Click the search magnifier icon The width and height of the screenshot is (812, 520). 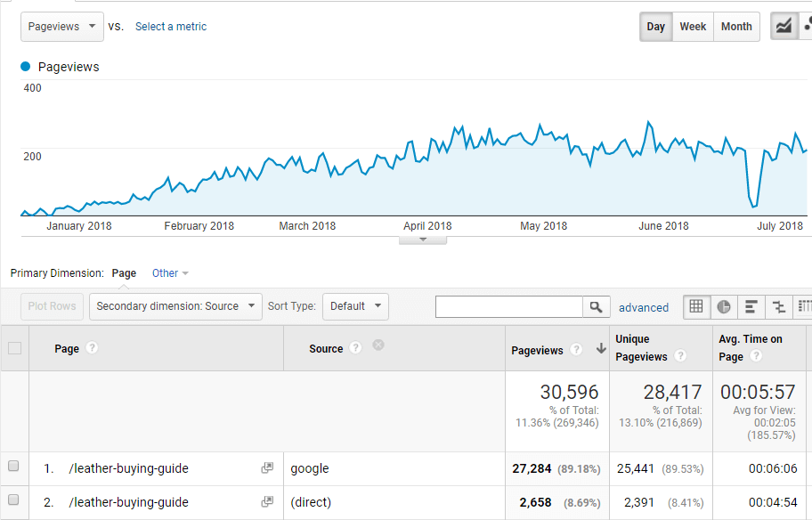tap(597, 306)
